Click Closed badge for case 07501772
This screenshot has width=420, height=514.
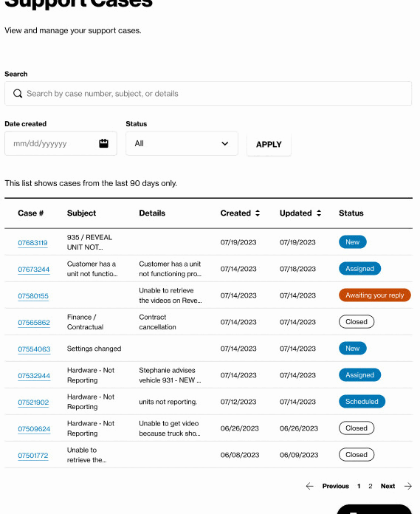(x=357, y=454)
